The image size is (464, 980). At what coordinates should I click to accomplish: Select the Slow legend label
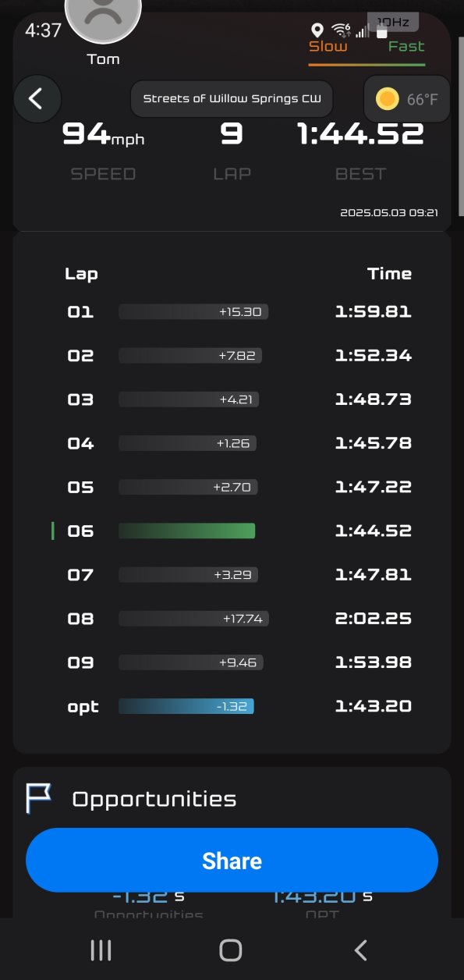[x=328, y=46]
